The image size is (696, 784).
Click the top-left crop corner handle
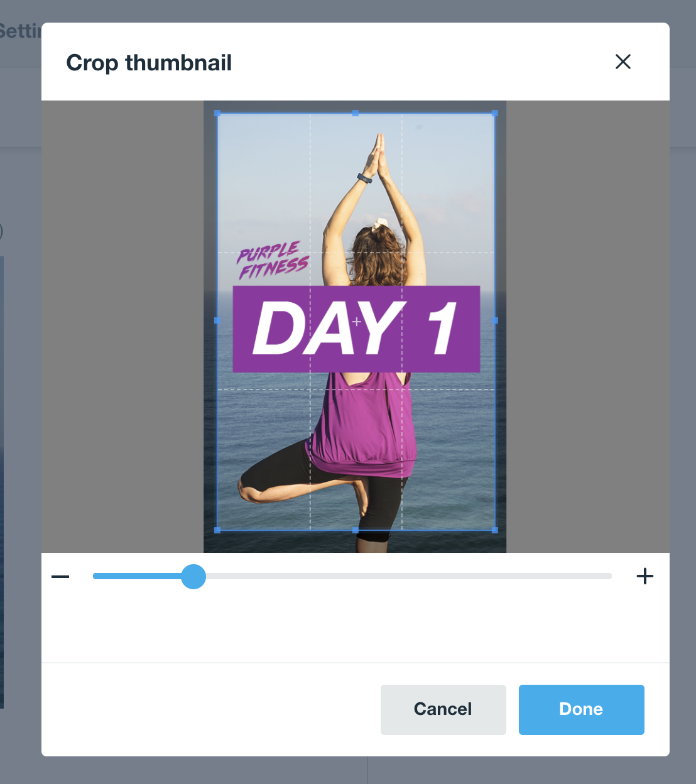click(x=217, y=113)
